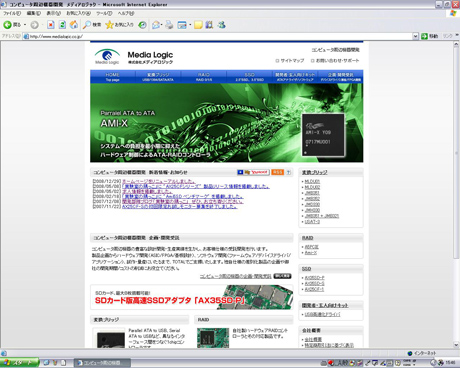Open the ファイル (File) menu
460x368 pixels.
12,13
